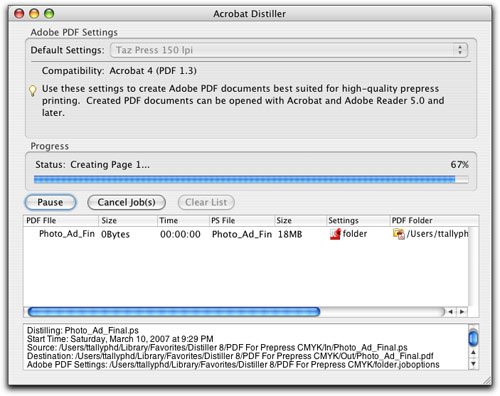This screenshot has width=500, height=396.
Task: Click the yellow minimize window button
Action: coord(34,14)
